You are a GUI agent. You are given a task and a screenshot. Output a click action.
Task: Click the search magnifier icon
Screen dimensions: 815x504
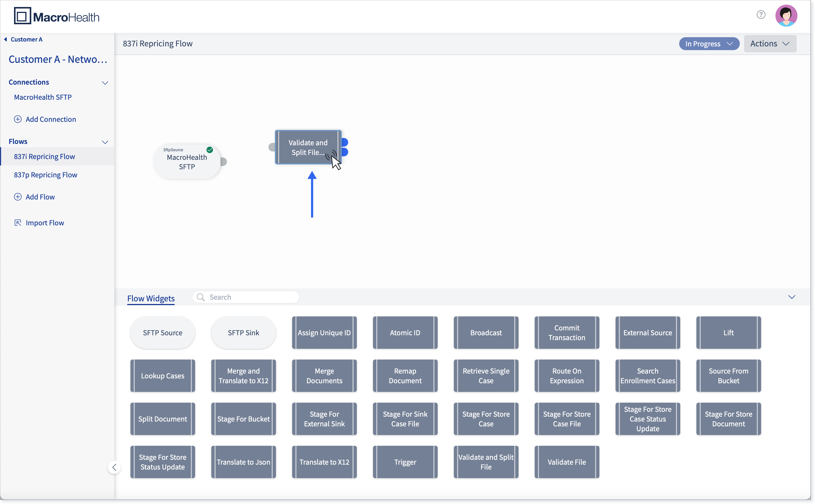coord(201,297)
